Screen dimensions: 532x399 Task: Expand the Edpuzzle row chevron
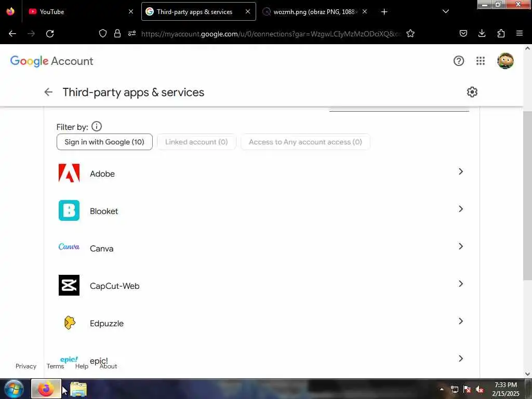click(x=460, y=321)
